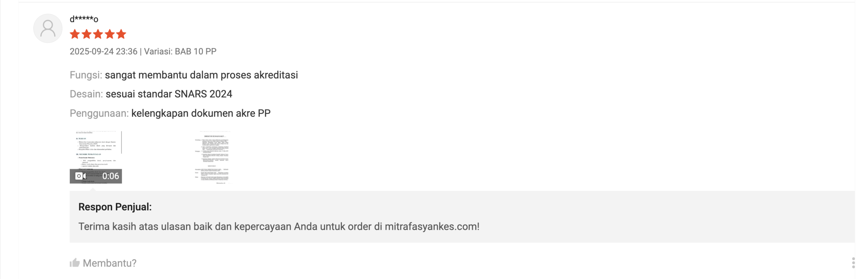Click the reviewer's default avatar icon
Screen dimensions: 868x279
pyautogui.click(x=48, y=29)
